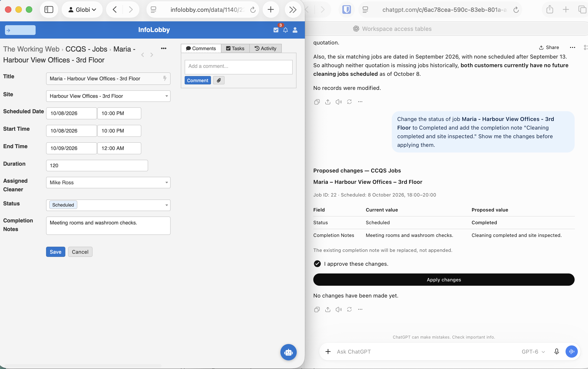Screen dimensions: 588x369
Task: Cancel editing the job record
Action: (80, 252)
